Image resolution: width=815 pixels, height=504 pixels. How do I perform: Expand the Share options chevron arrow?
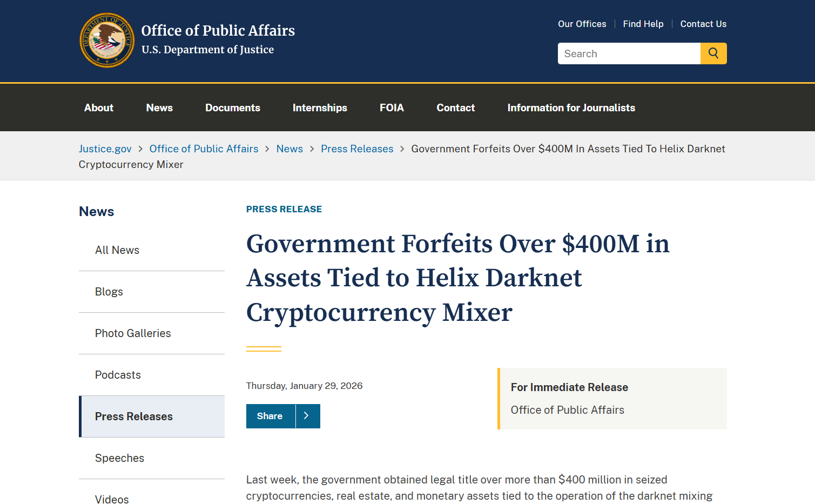click(307, 416)
